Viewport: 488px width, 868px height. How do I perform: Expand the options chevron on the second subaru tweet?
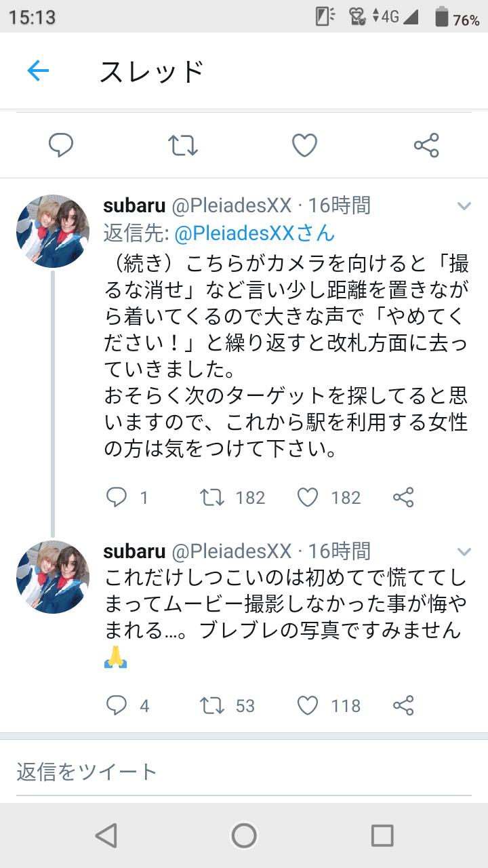click(464, 551)
